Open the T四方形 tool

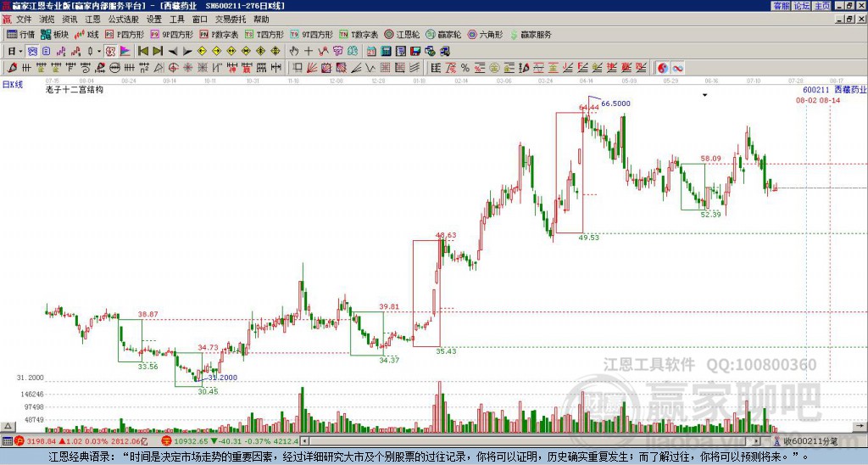(x=264, y=34)
